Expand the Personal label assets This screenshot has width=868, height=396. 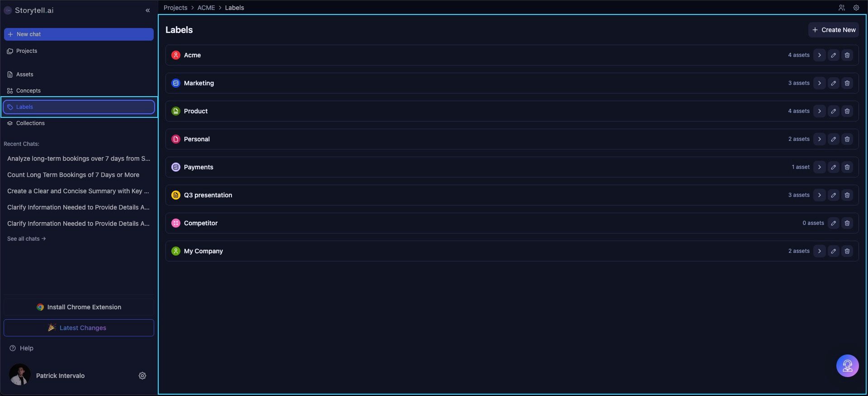(819, 139)
